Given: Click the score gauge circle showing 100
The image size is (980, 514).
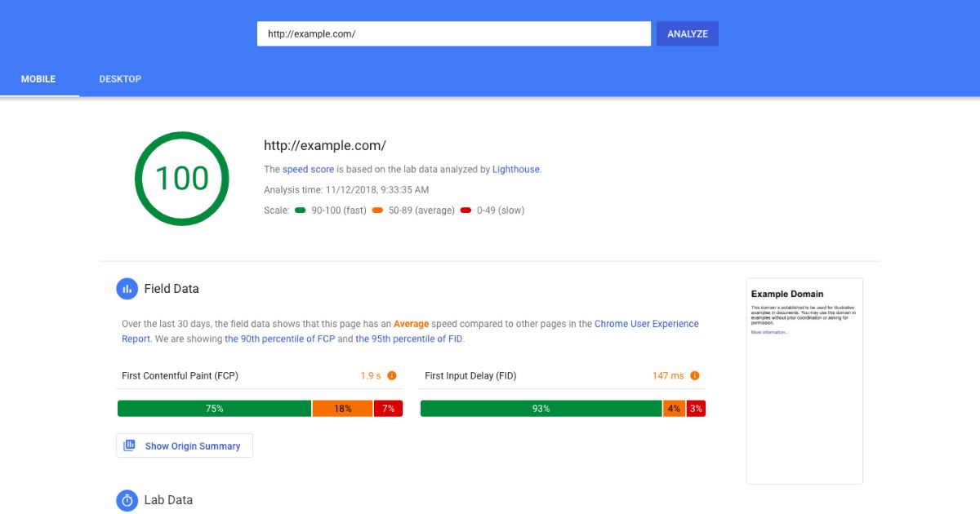Looking at the screenshot, I should 182,178.
